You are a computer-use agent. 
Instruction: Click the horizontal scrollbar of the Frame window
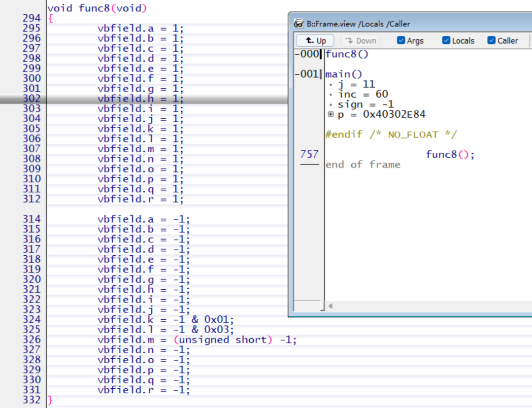click(x=429, y=306)
